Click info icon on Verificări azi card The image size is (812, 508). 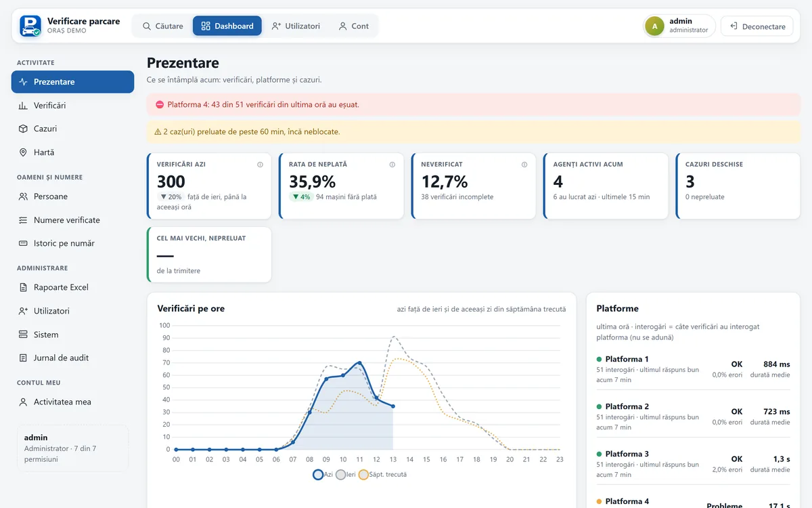(x=260, y=165)
